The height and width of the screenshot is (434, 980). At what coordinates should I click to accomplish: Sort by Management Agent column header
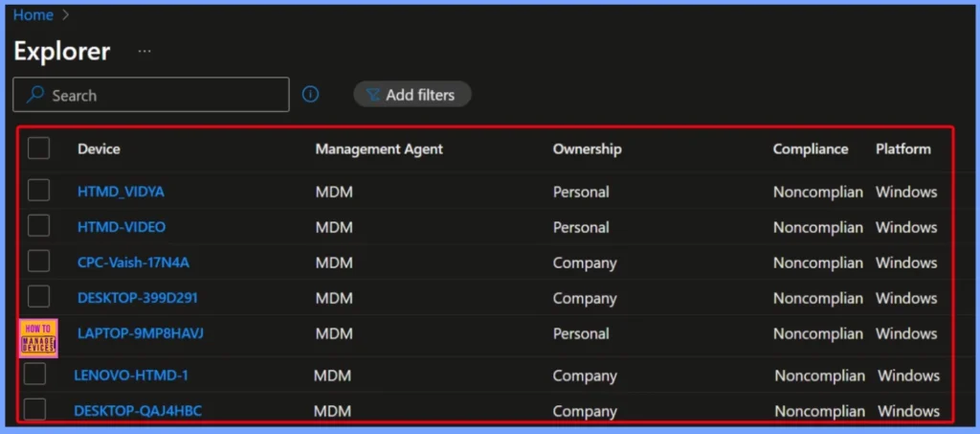[x=379, y=148]
